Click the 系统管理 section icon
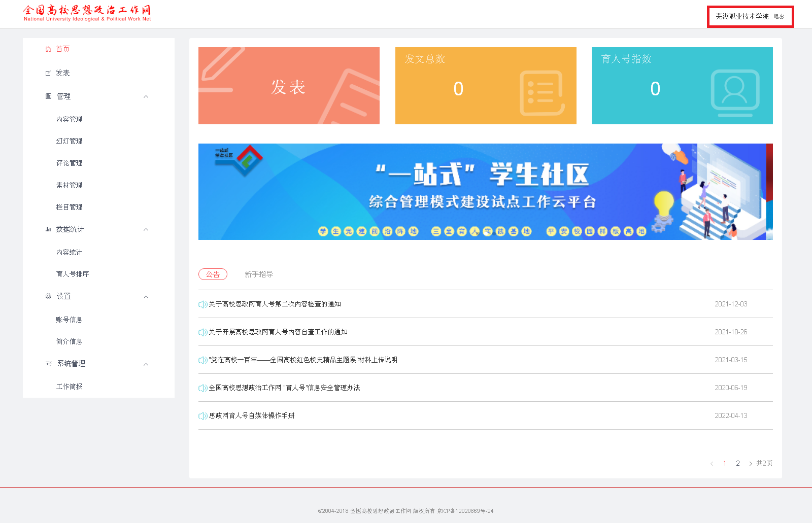This screenshot has height=523, width=812. pyautogui.click(x=49, y=364)
